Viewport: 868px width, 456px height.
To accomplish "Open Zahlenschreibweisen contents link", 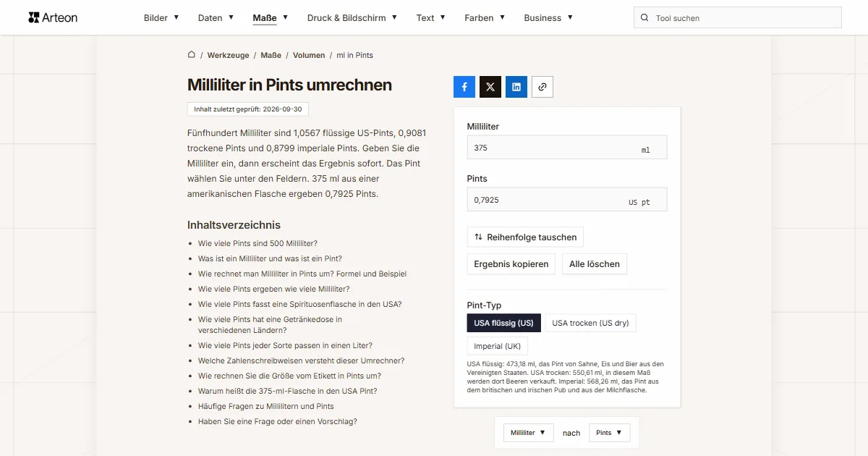I will 301,360.
